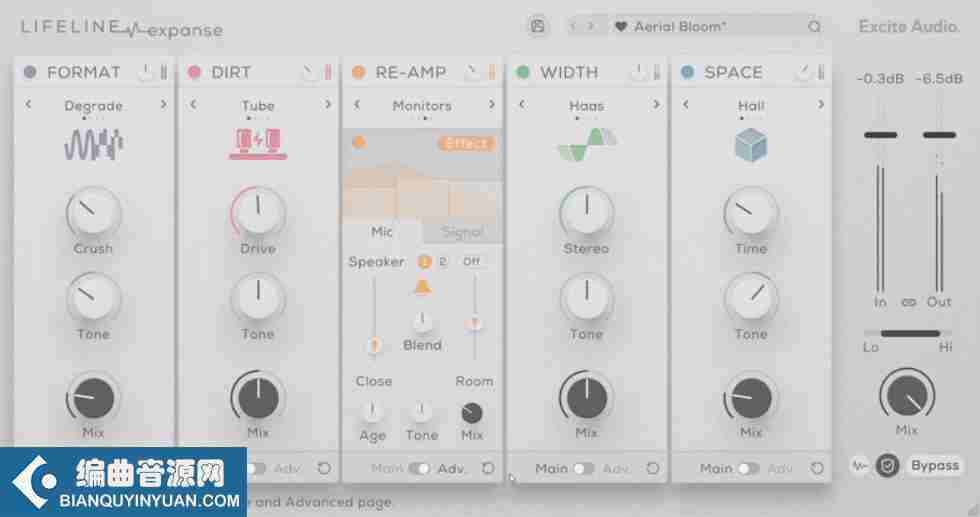Click the Tube amp icon in DIRT

click(x=258, y=144)
